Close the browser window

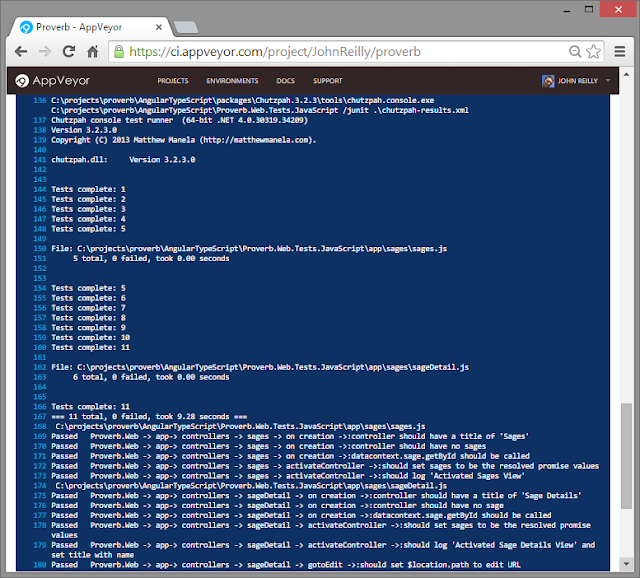618,9
